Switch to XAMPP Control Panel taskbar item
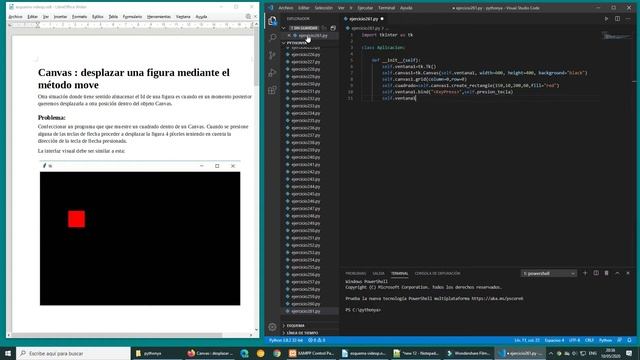Image resolution: width=640 pixels, height=360 pixels. tap(312, 353)
